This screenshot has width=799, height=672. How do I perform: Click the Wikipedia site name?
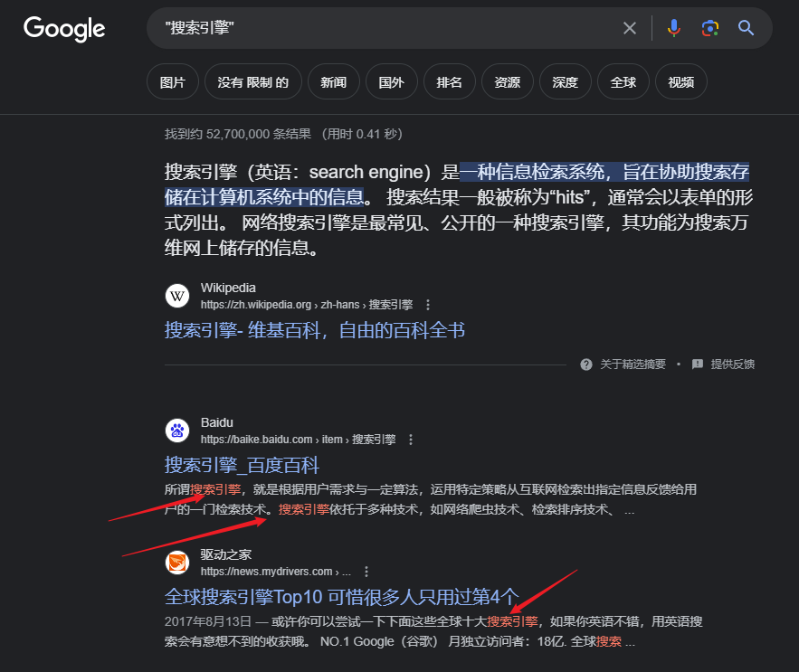228,288
